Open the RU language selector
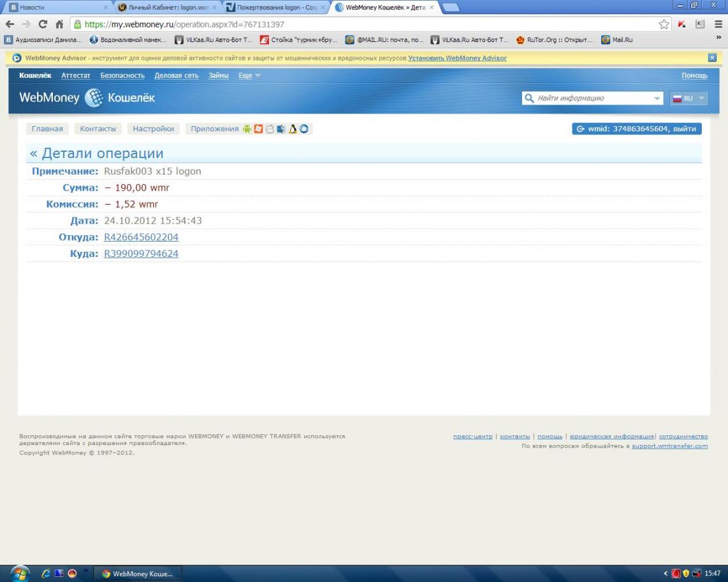The height and width of the screenshot is (582, 728). (688, 98)
